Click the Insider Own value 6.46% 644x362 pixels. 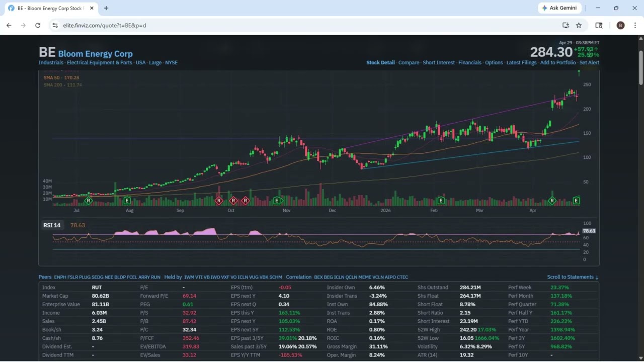click(377, 288)
